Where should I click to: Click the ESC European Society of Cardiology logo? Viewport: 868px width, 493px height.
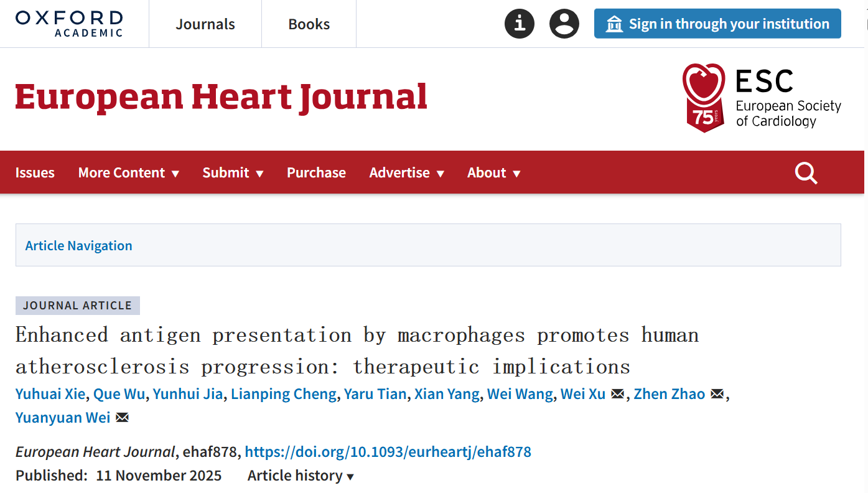[x=762, y=98]
